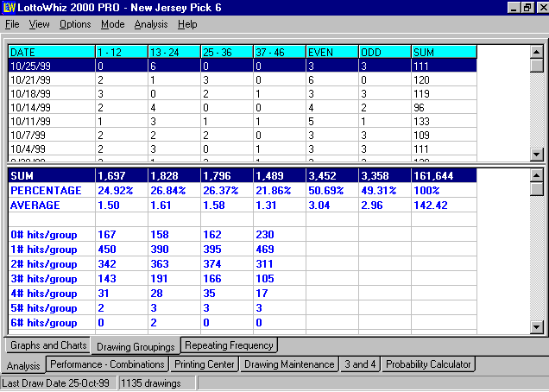The image size is (549, 392).
Task: Click the 37 - 46 column header
Action: click(x=280, y=52)
